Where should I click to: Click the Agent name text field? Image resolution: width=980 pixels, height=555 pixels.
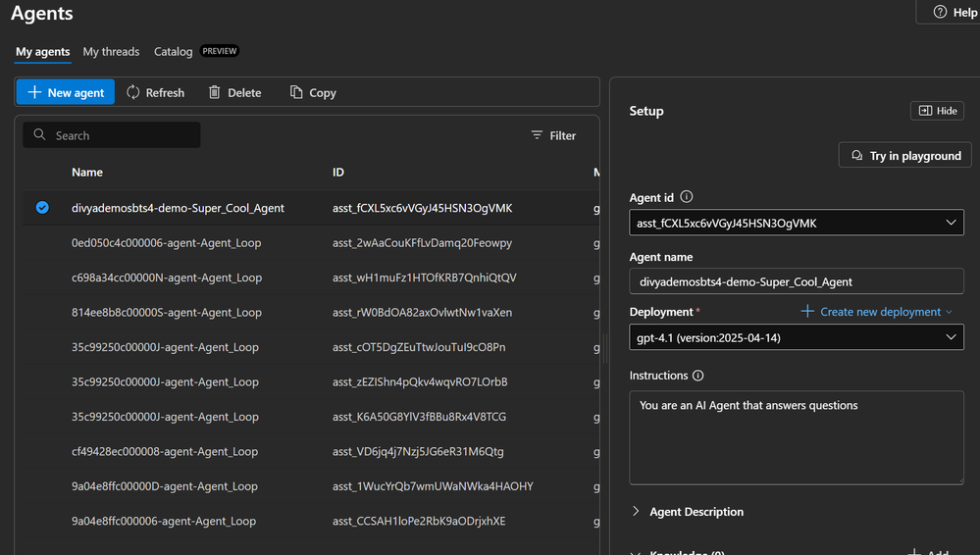[x=797, y=281]
